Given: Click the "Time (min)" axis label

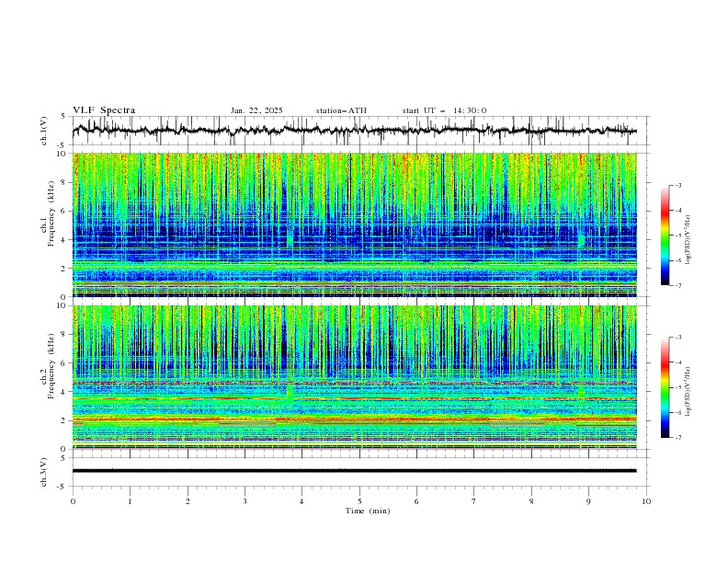Looking at the screenshot, I should point(368,511).
